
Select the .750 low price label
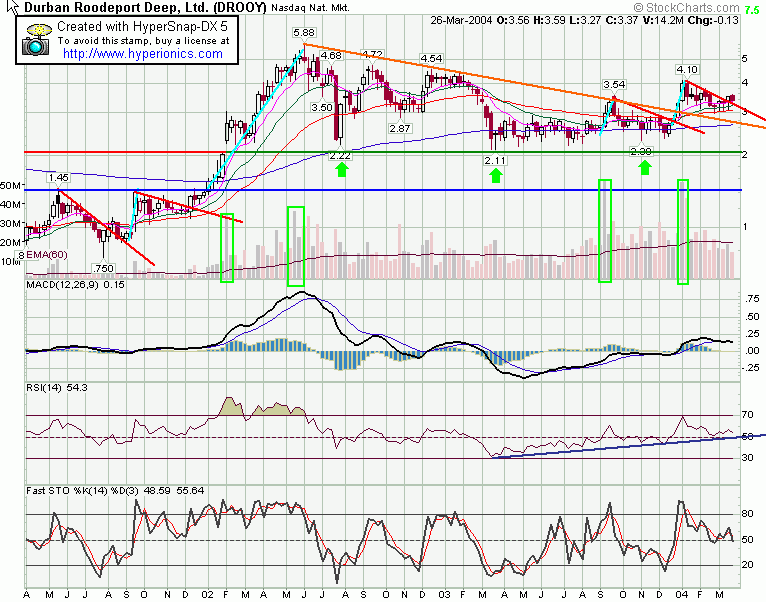(x=102, y=268)
